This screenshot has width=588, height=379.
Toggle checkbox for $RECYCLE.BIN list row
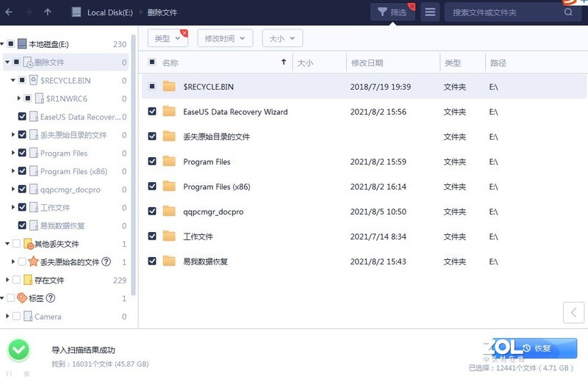pos(152,87)
